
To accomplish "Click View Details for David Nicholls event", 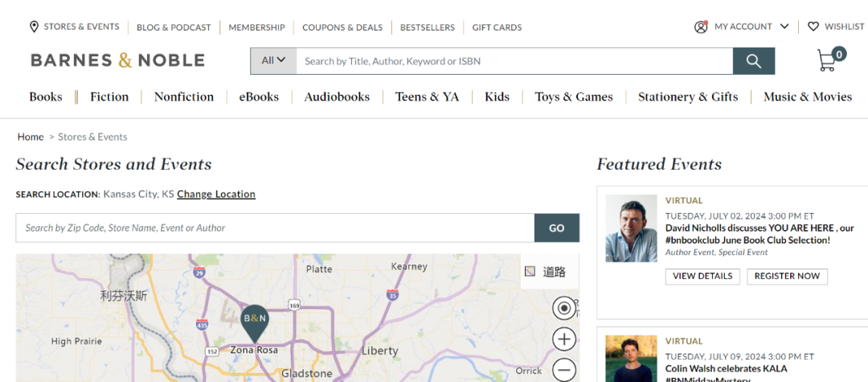I will [702, 277].
